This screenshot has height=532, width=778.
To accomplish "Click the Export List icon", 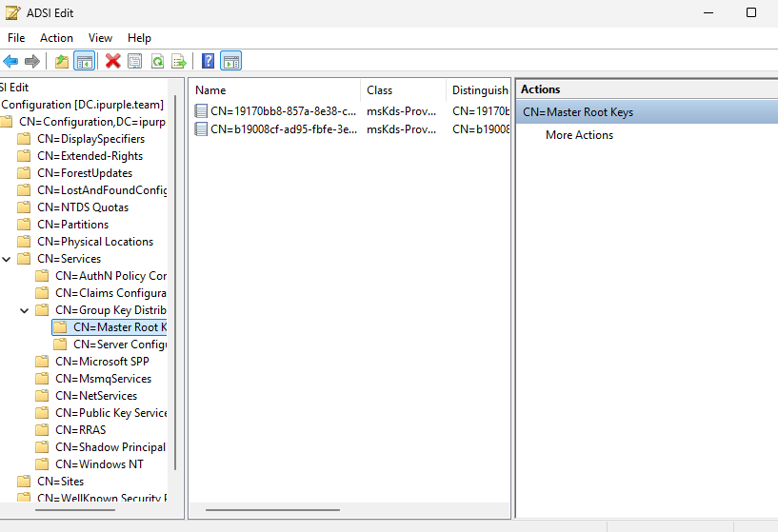I will 178,61.
